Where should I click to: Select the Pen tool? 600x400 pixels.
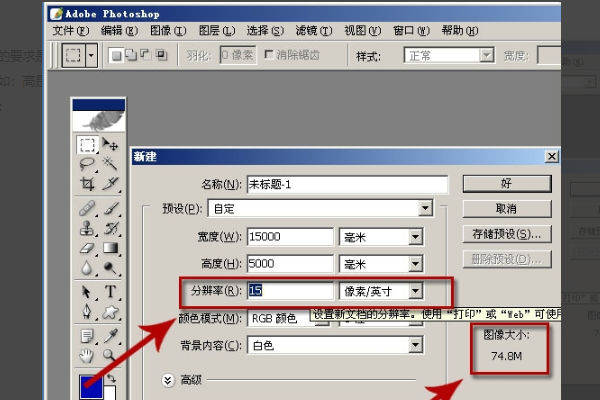point(87,312)
